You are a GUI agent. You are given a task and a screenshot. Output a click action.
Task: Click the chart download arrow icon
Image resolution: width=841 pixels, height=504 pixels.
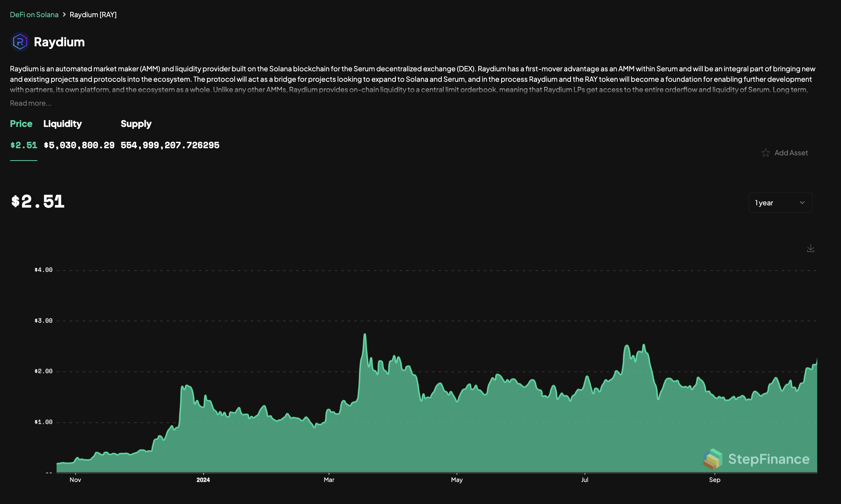(x=810, y=248)
